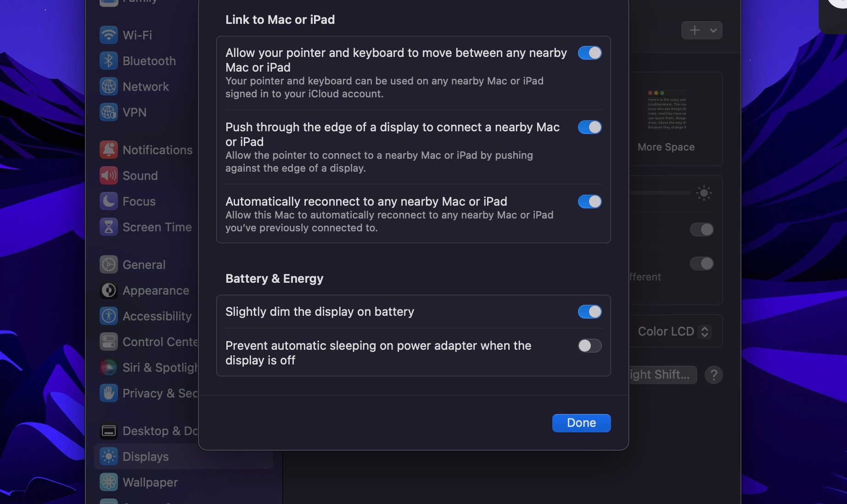
Task: Select the Network globe icon
Action: tap(109, 87)
